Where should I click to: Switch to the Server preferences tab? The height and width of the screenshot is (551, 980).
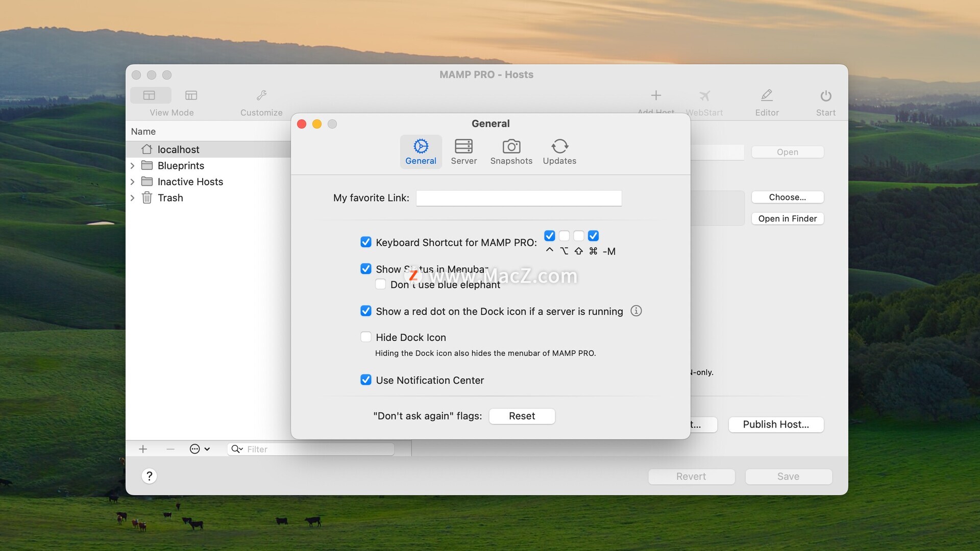(463, 152)
